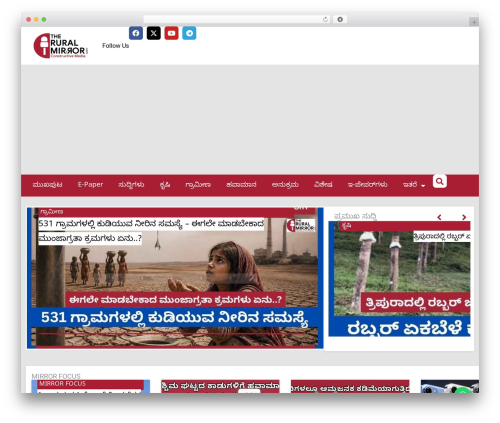Click ಕೃಷಿ category tag on rubber story

coord(346,226)
